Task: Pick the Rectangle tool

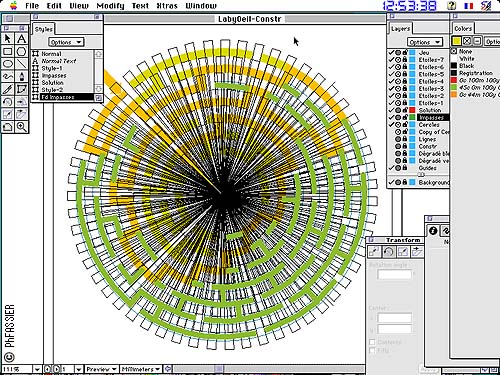Action: coord(8,52)
